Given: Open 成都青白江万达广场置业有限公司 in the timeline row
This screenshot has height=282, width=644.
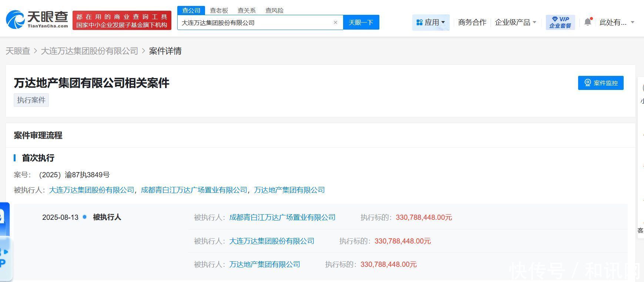Looking at the screenshot, I should [282, 218].
